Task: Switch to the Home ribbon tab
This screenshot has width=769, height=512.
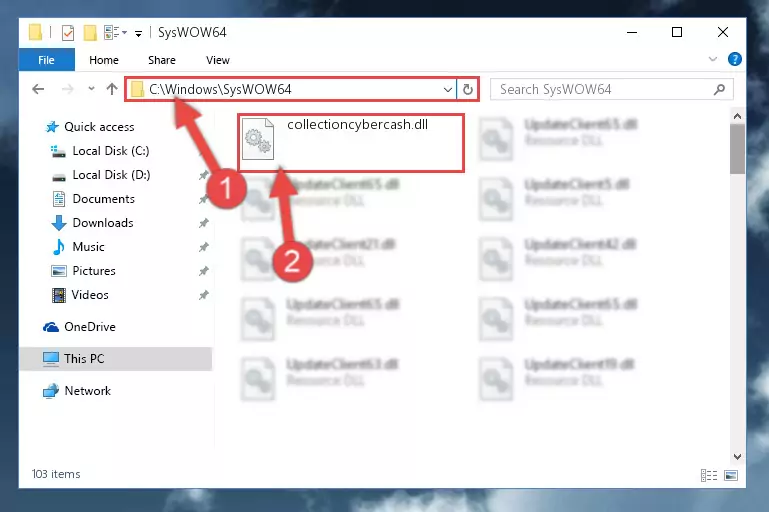Action: [104, 60]
